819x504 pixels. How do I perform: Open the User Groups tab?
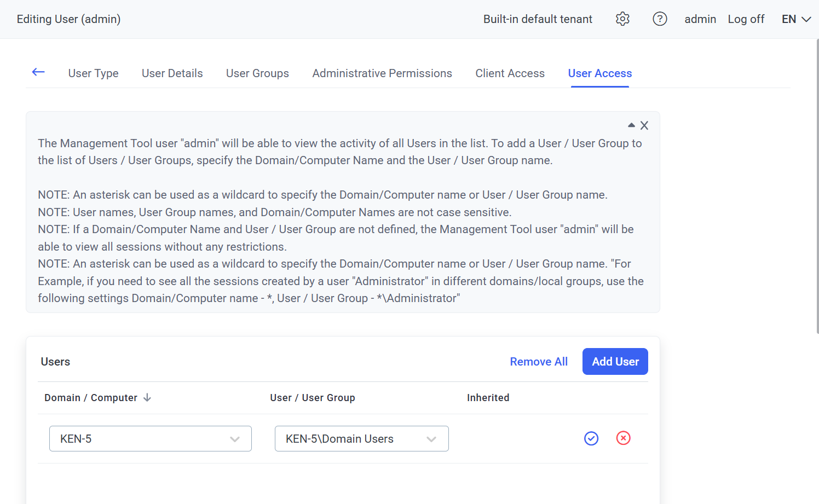pyautogui.click(x=257, y=73)
